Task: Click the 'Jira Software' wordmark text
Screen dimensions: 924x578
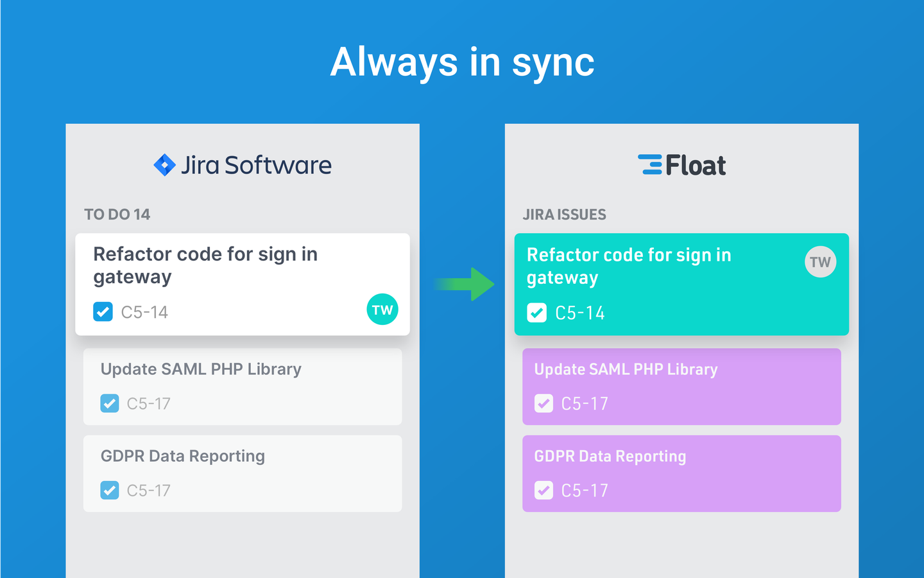Action: pyautogui.click(x=256, y=165)
